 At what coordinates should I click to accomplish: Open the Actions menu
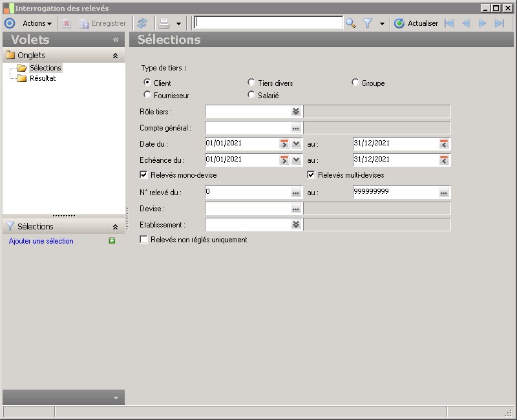coord(37,23)
